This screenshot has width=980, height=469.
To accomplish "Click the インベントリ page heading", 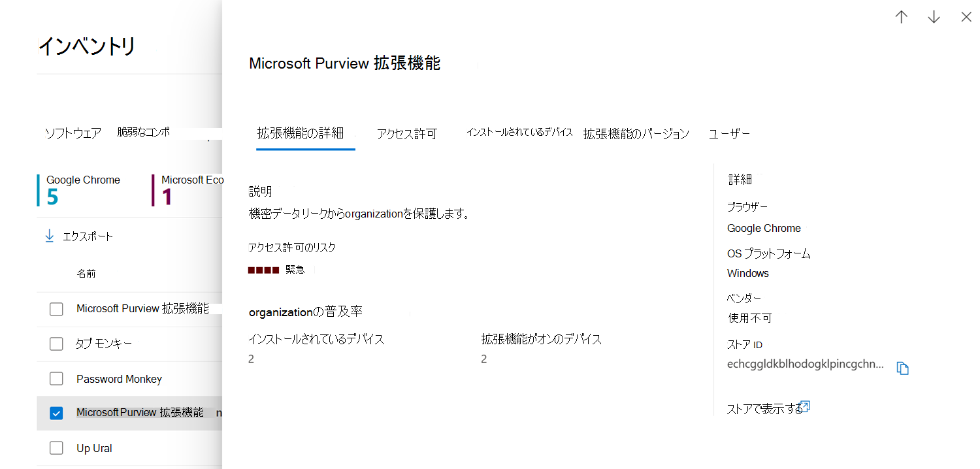I will tap(87, 46).
